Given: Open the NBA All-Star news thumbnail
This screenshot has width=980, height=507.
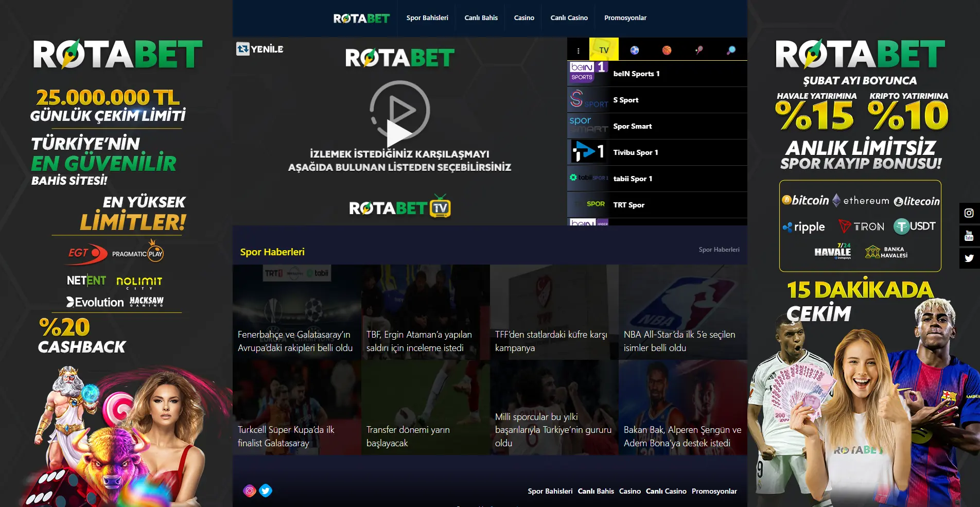Looking at the screenshot, I should tap(682, 309).
